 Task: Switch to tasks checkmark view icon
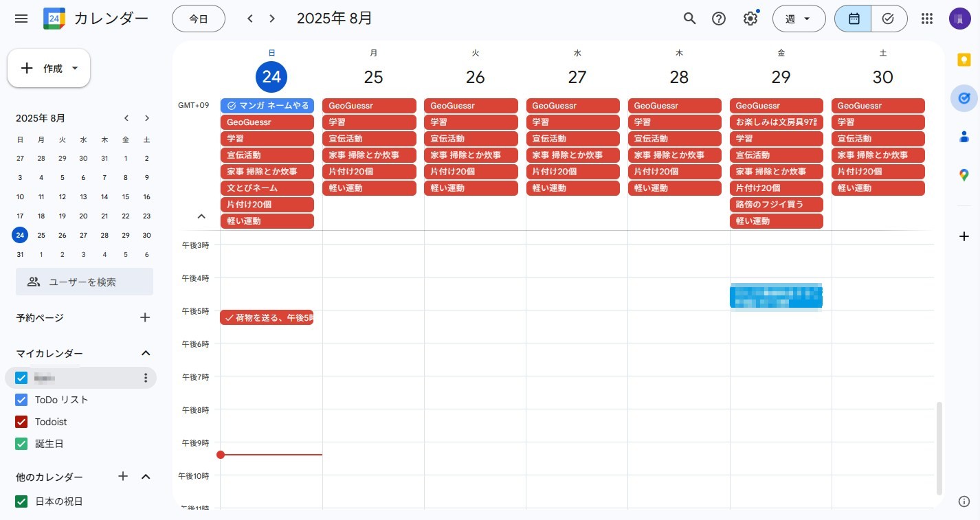[889, 19]
